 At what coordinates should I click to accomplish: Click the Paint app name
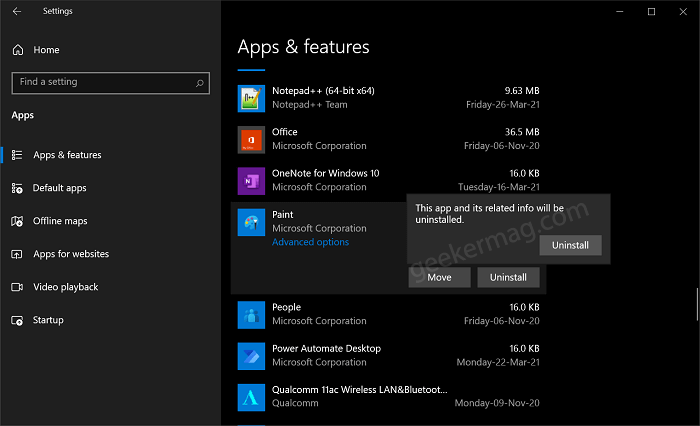pos(283,215)
